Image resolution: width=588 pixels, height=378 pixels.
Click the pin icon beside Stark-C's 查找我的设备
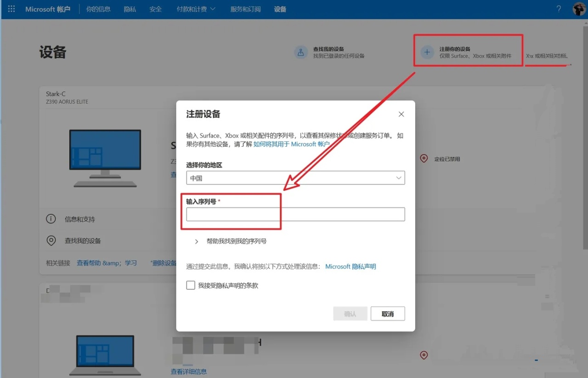point(51,241)
